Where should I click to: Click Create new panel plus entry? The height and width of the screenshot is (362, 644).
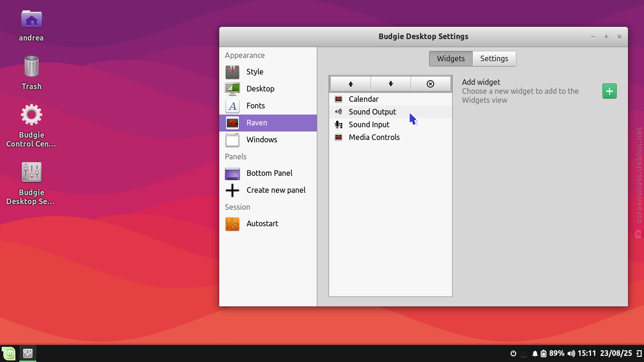coord(268,190)
